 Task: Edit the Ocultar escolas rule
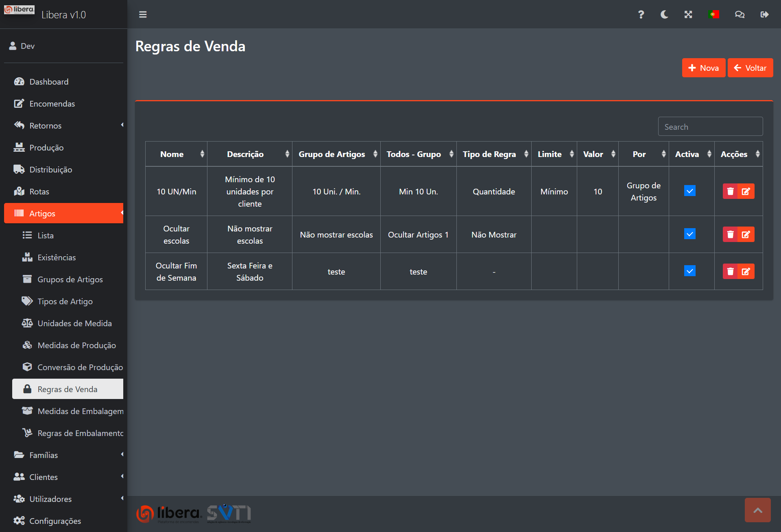click(x=746, y=234)
